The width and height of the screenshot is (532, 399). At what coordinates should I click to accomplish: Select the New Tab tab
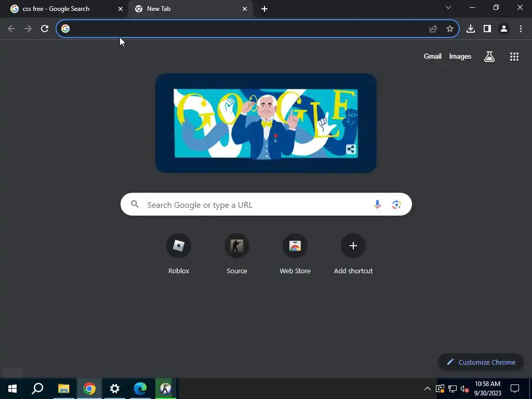point(190,9)
